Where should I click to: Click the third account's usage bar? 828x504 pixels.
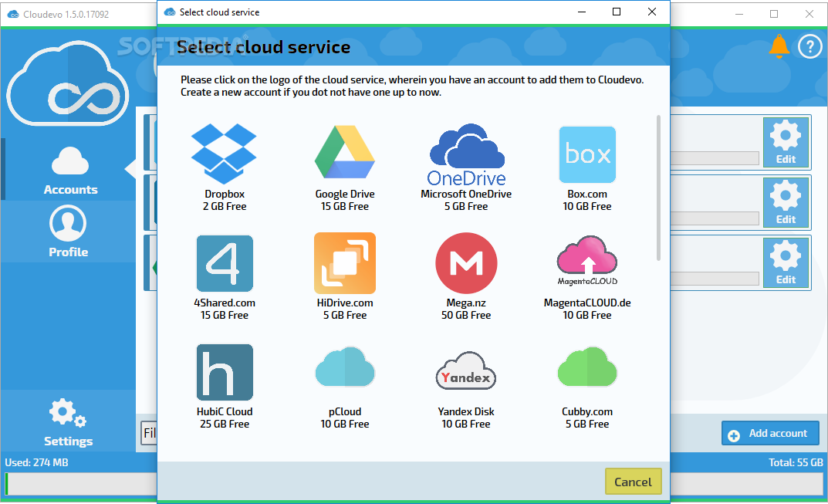point(715,279)
